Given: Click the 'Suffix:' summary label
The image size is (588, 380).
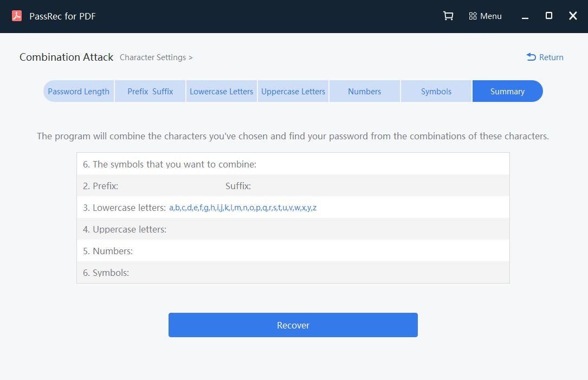Looking at the screenshot, I should (x=238, y=186).
